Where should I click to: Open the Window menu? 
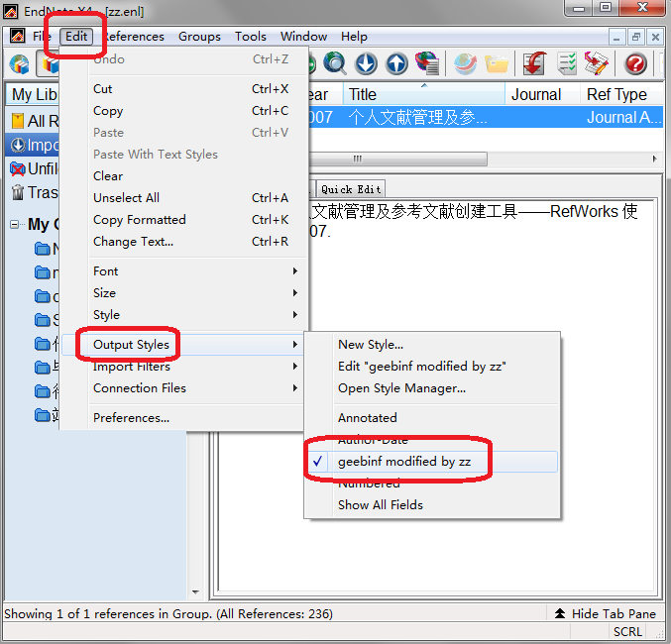coord(303,37)
